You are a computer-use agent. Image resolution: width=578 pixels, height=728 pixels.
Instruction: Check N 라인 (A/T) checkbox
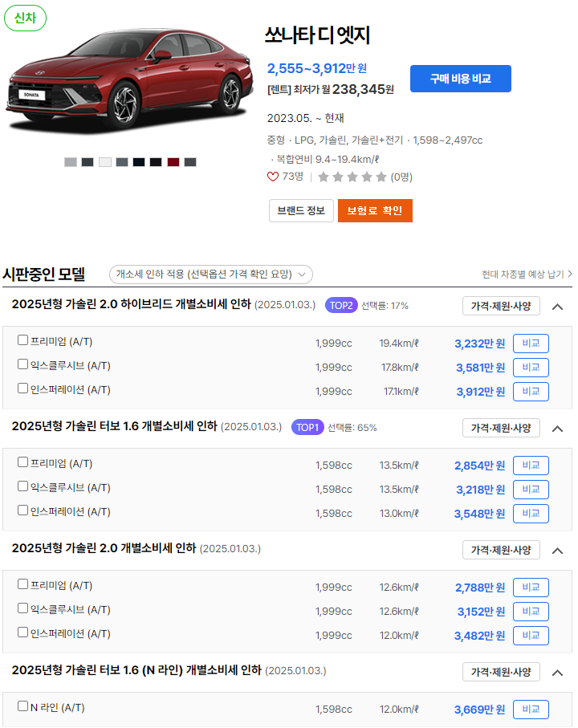point(22,706)
